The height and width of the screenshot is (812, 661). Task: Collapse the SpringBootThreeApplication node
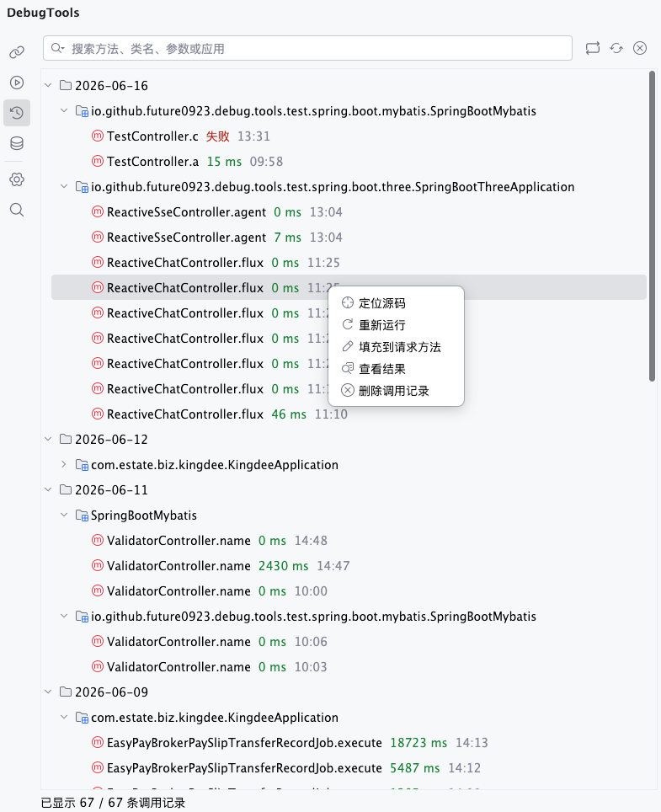(64, 186)
